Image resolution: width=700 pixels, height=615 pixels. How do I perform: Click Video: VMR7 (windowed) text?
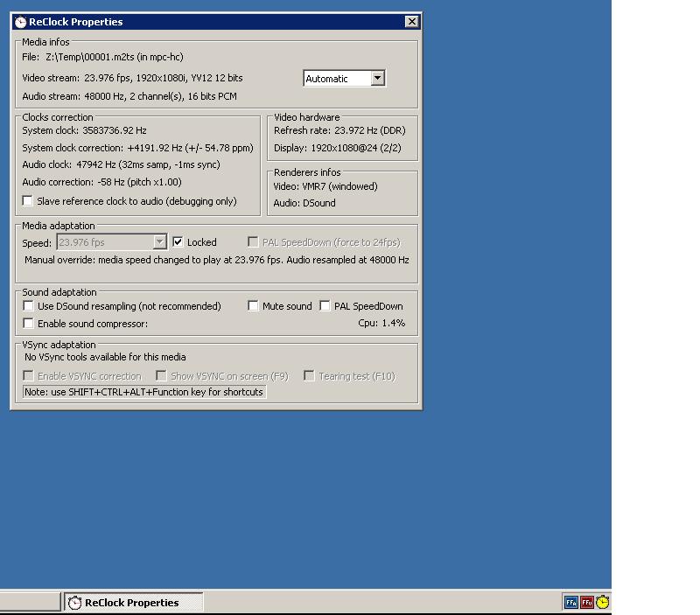click(325, 186)
